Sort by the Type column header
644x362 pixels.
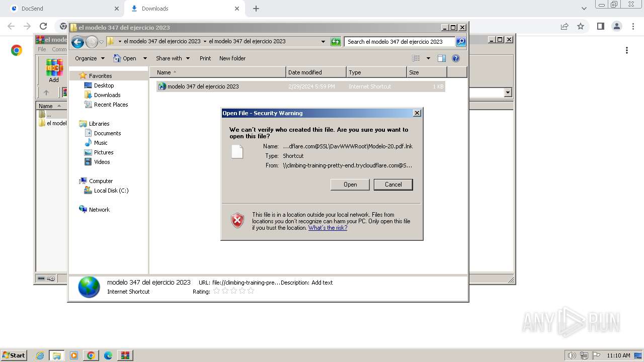click(x=376, y=72)
